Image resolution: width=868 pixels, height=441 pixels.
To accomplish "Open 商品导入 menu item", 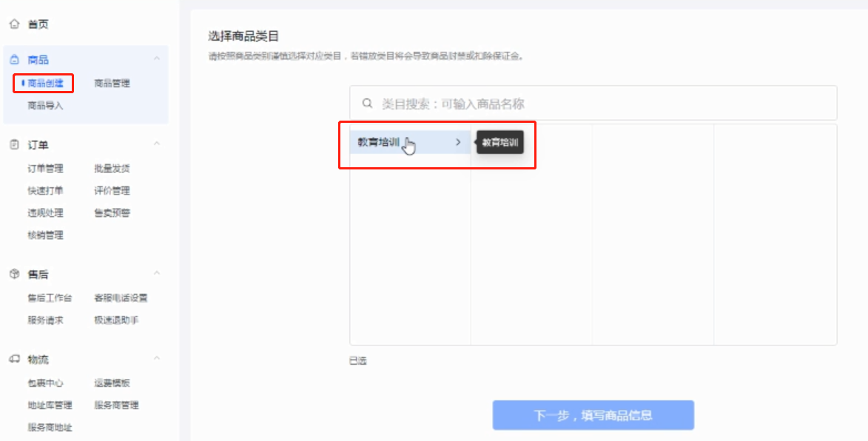I will click(45, 106).
